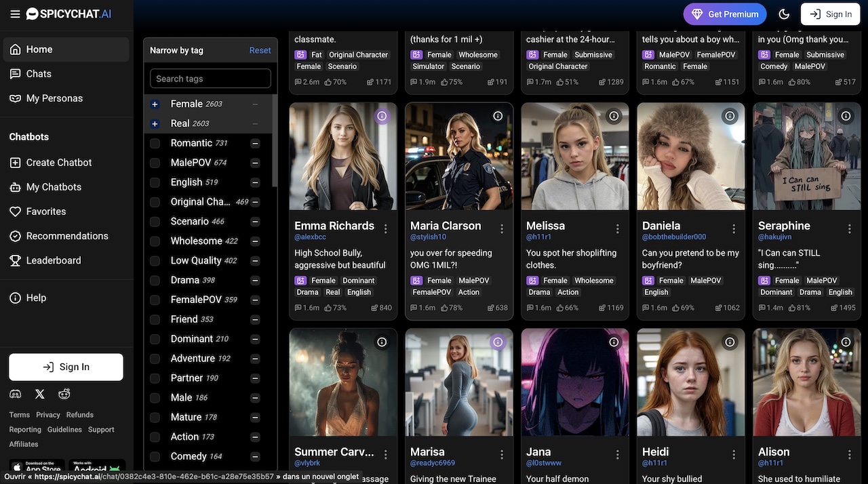
Task: Open Daniela card options menu
Action: point(734,229)
